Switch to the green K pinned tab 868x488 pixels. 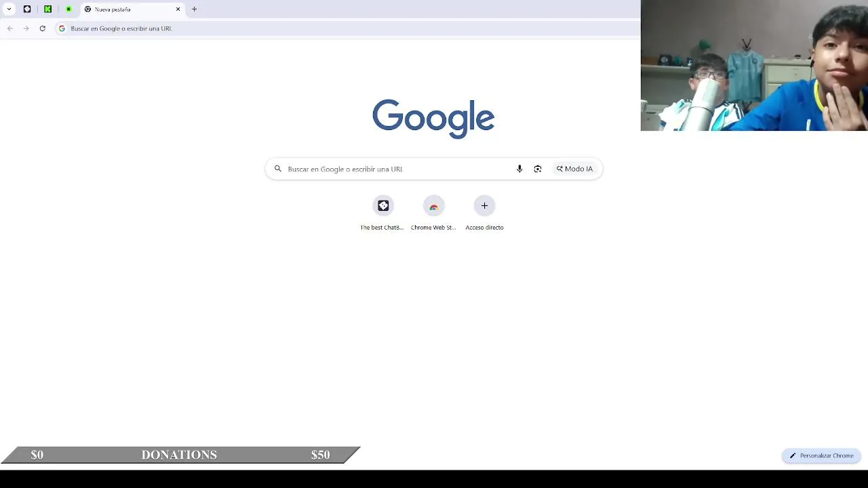click(x=47, y=9)
